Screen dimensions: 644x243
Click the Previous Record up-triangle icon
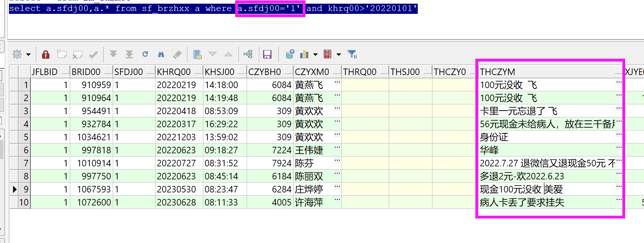(x=228, y=54)
